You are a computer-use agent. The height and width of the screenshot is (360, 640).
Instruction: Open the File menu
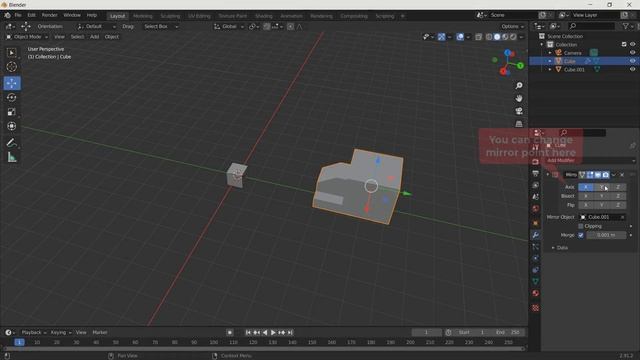pos(18,15)
